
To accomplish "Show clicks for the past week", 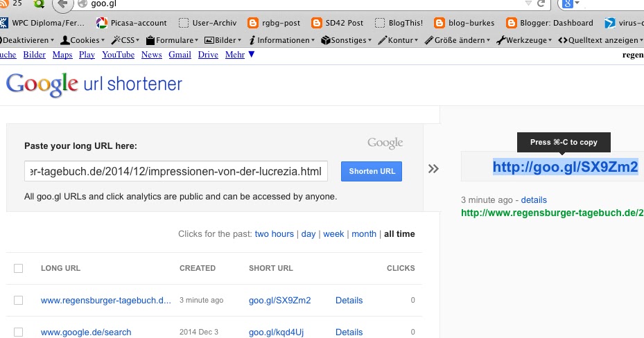I will click(x=333, y=234).
